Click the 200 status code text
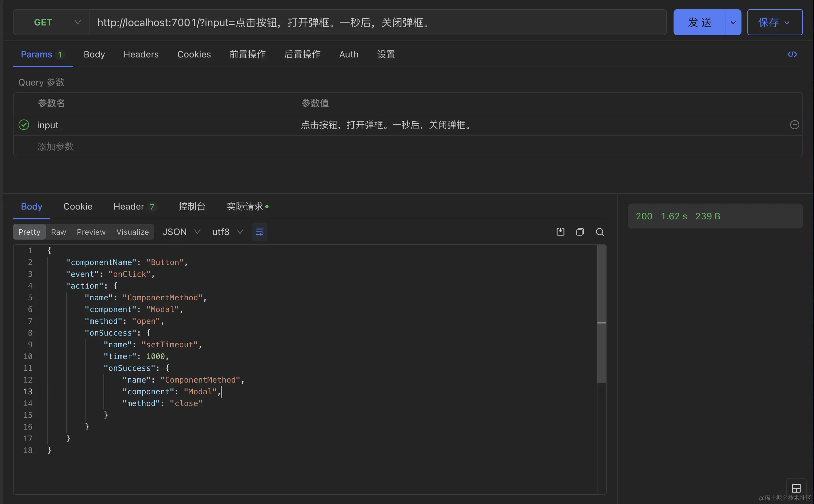The image size is (814, 504). tap(643, 216)
